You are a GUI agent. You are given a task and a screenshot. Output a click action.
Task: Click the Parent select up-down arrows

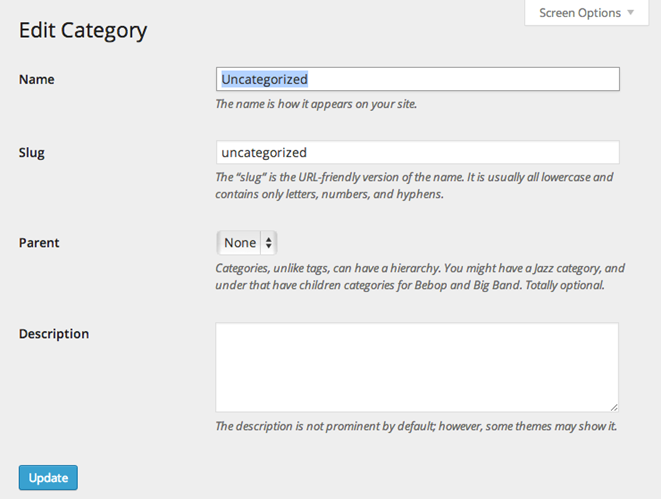pos(268,242)
